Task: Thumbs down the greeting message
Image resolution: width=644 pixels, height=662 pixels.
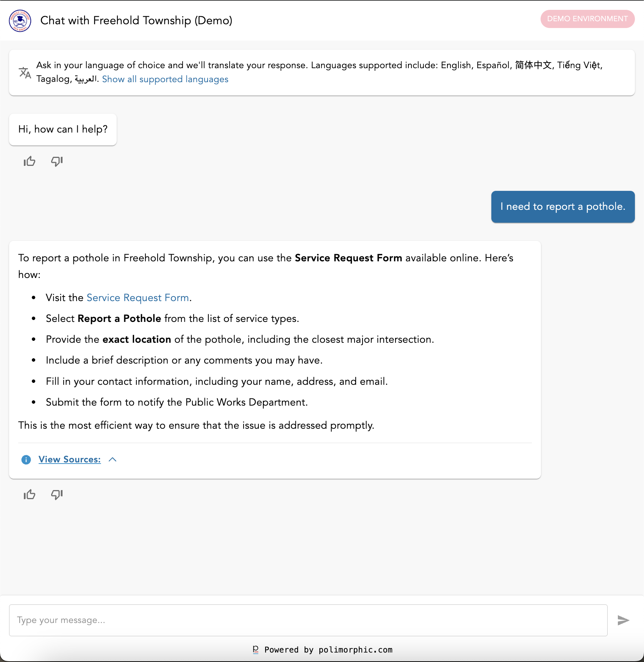Action: [x=57, y=162]
